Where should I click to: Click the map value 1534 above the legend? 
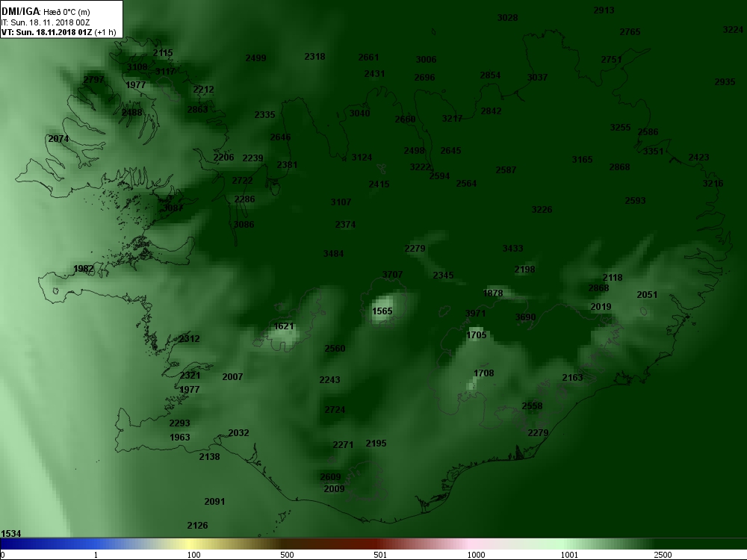(11, 533)
